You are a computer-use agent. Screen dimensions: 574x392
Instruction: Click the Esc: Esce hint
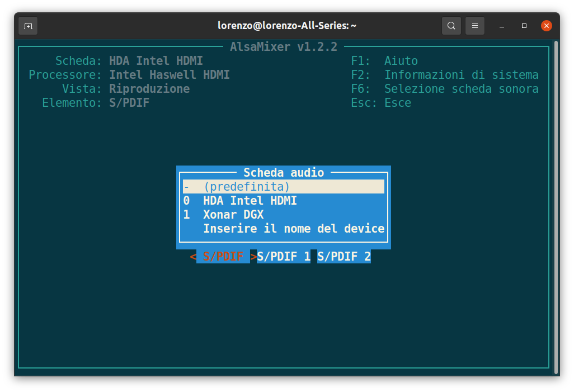coord(381,103)
